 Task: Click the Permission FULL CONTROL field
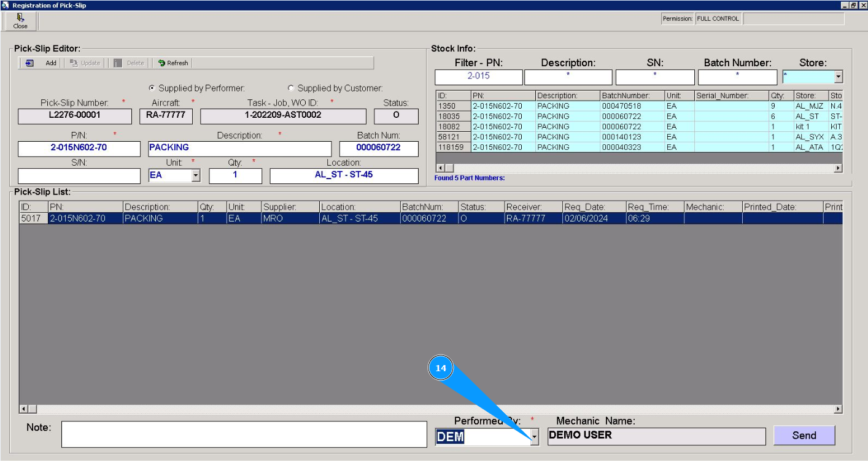[x=718, y=19]
